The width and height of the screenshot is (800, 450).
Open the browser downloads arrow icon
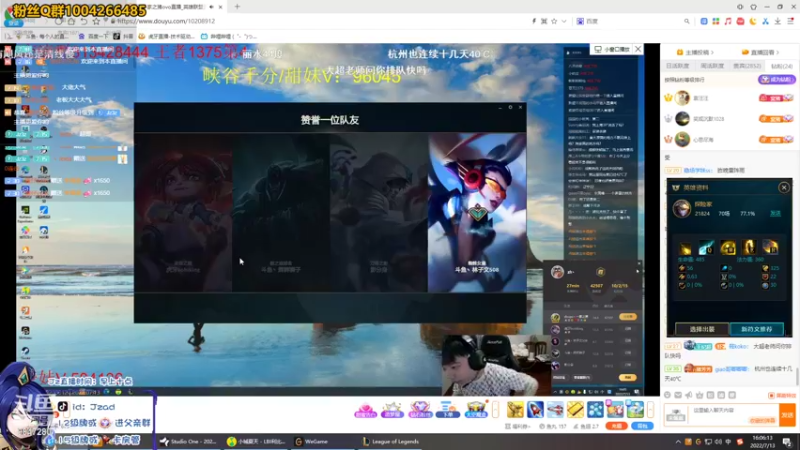click(x=778, y=21)
